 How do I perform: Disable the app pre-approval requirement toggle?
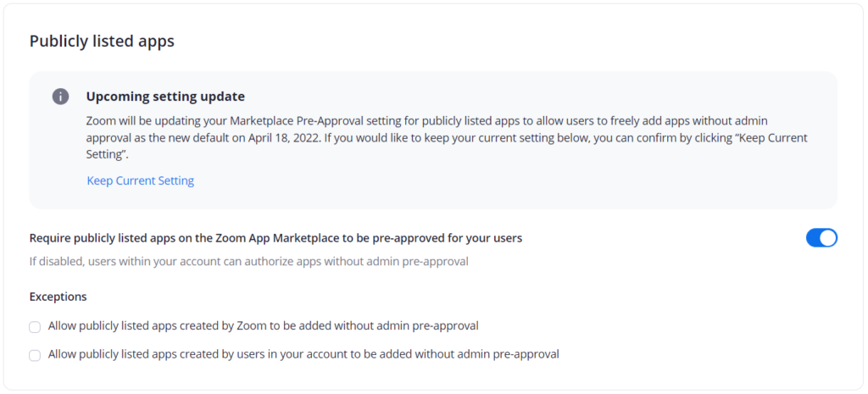821,238
